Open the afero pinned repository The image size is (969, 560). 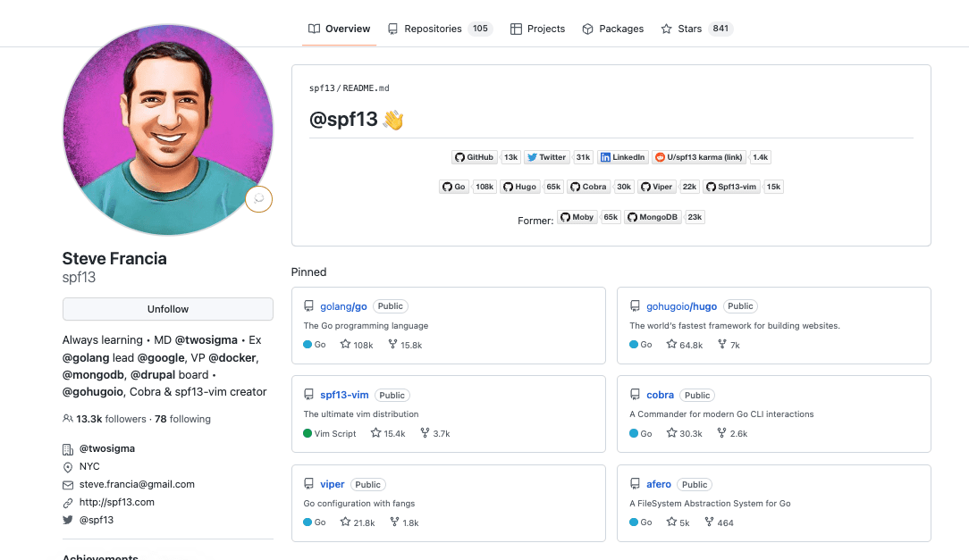tap(659, 485)
